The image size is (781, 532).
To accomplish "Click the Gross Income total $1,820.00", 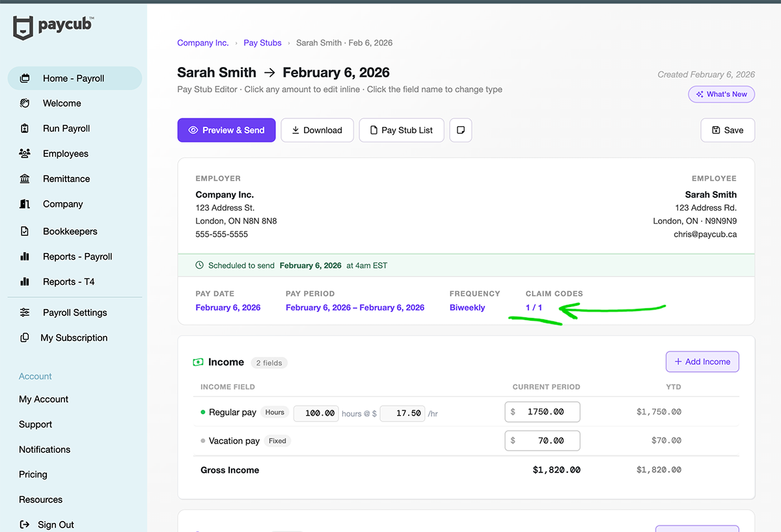I will click(556, 470).
